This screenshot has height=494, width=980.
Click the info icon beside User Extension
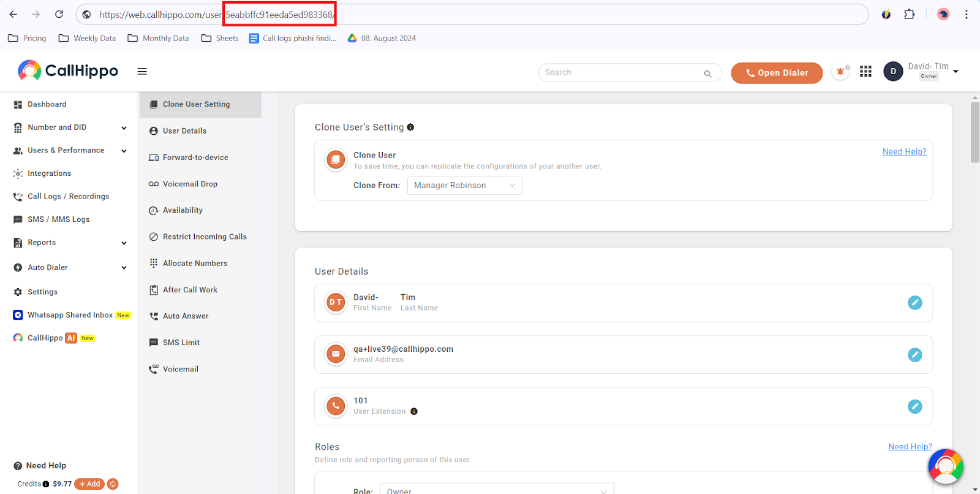(414, 411)
